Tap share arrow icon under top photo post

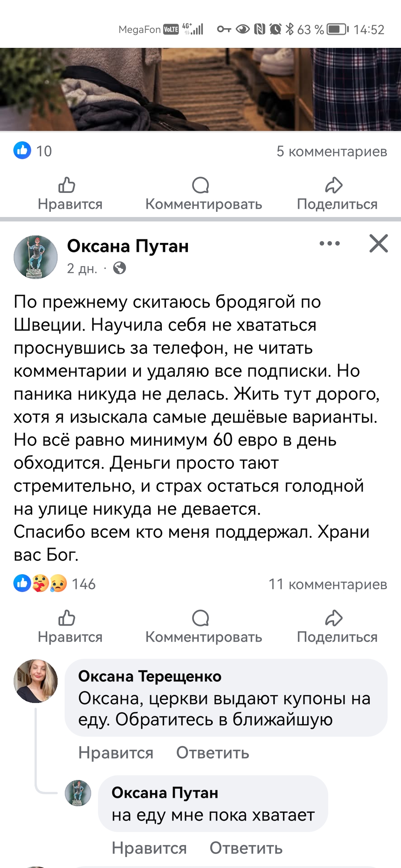pyautogui.click(x=334, y=185)
